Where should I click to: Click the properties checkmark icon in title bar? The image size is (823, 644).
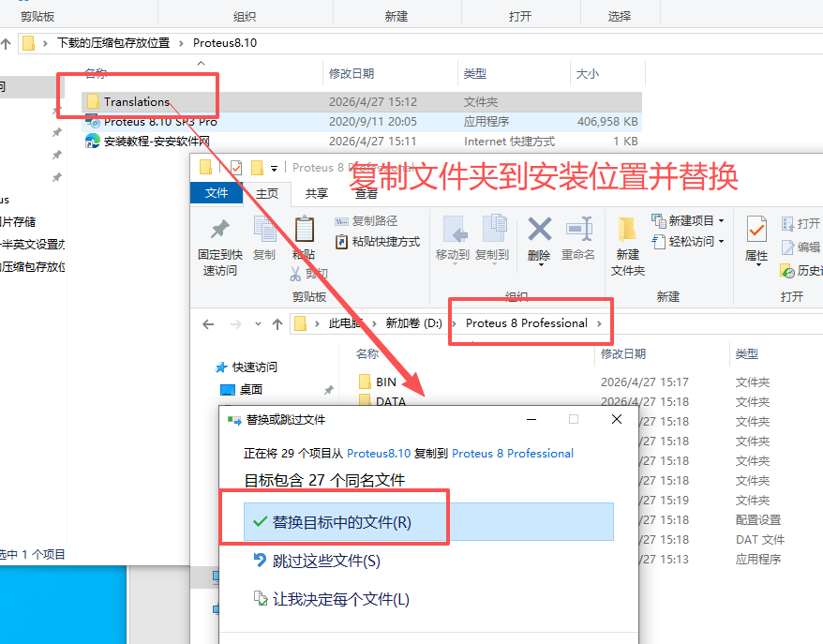(x=236, y=168)
